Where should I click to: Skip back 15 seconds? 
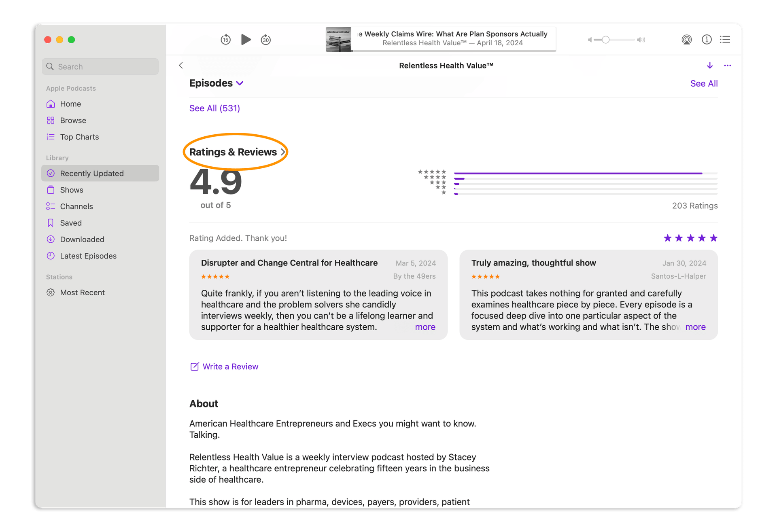[225, 40]
